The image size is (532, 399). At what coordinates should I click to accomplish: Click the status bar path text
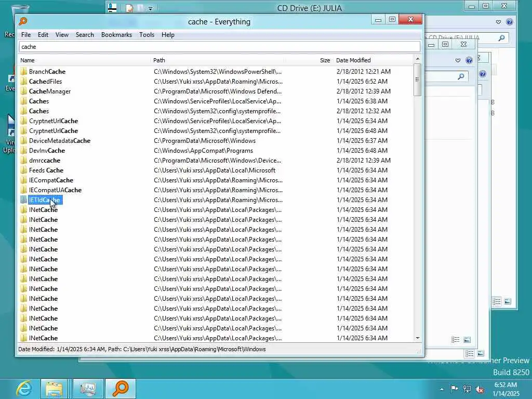[142, 349]
